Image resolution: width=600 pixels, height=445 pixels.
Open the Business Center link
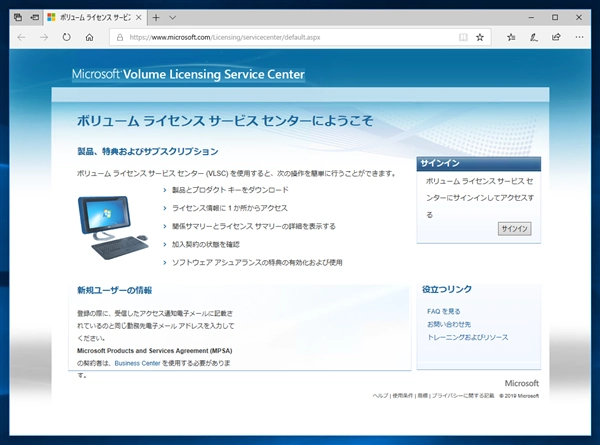[x=137, y=363]
